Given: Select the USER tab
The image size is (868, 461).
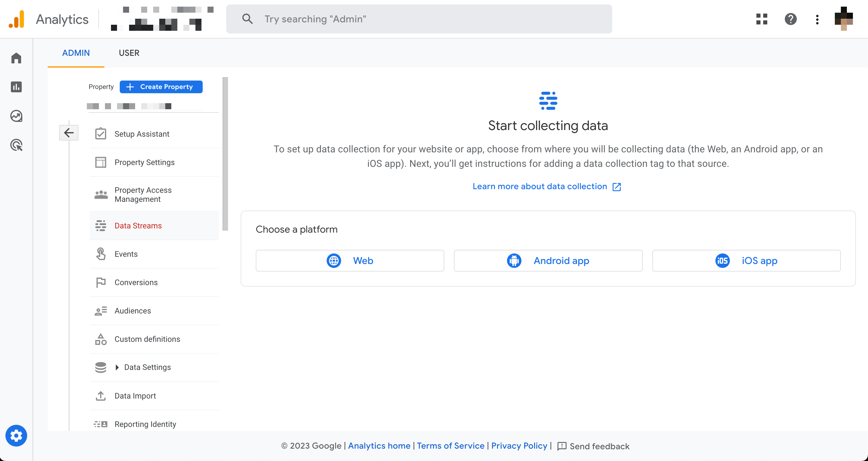Looking at the screenshot, I should (128, 53).
